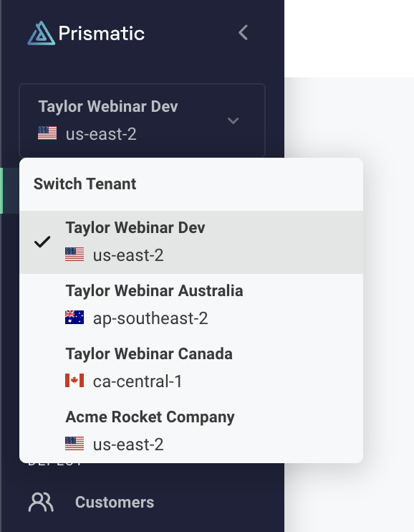Collapse the sidebar with the left chevron
This screenshot has height=532, width=414.
coord(243,32)
